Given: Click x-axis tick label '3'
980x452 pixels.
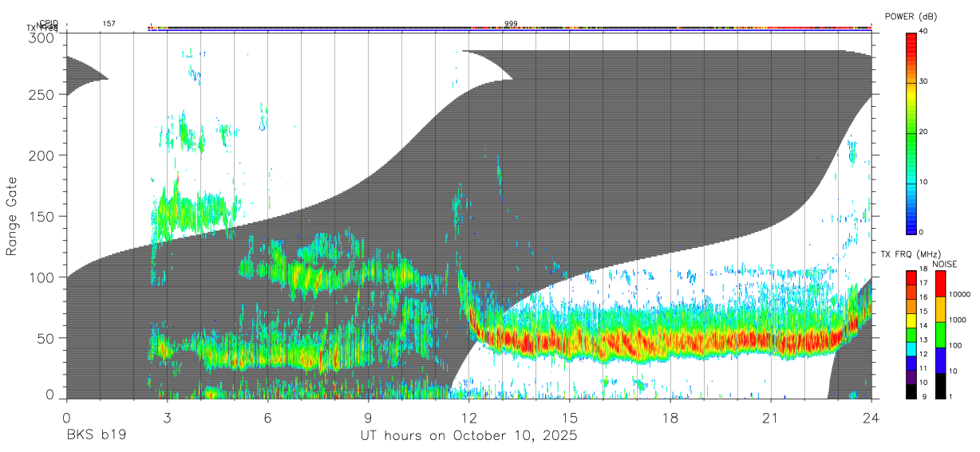Looking at the screenshot, I should point(167,418).
